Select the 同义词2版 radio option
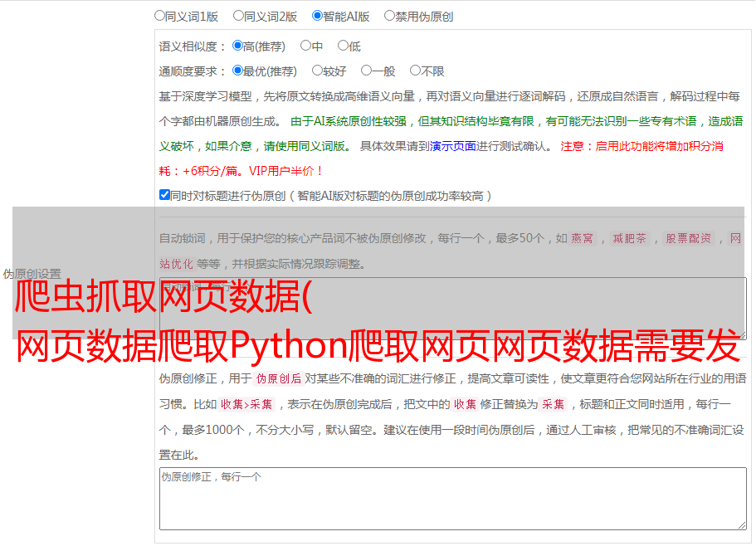This screenshot has width=756, height=546. point(239,16)
